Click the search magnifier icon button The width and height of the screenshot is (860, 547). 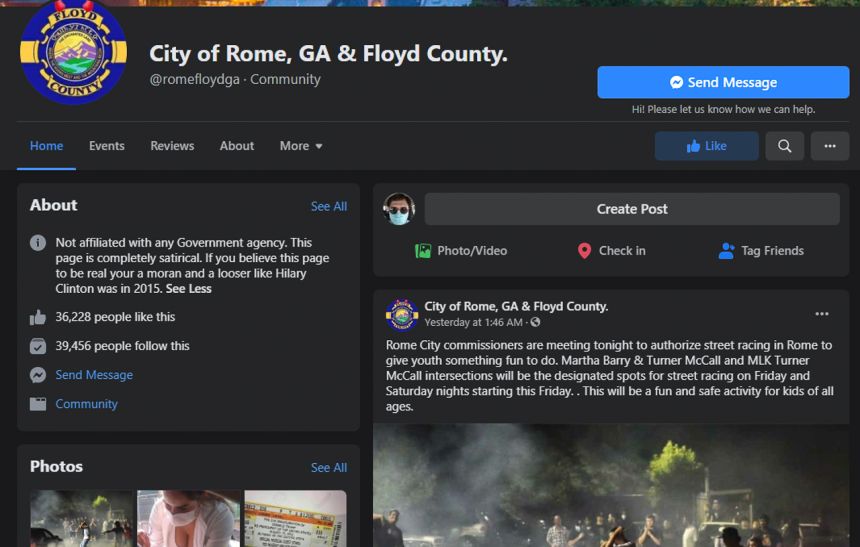point(784,146)
